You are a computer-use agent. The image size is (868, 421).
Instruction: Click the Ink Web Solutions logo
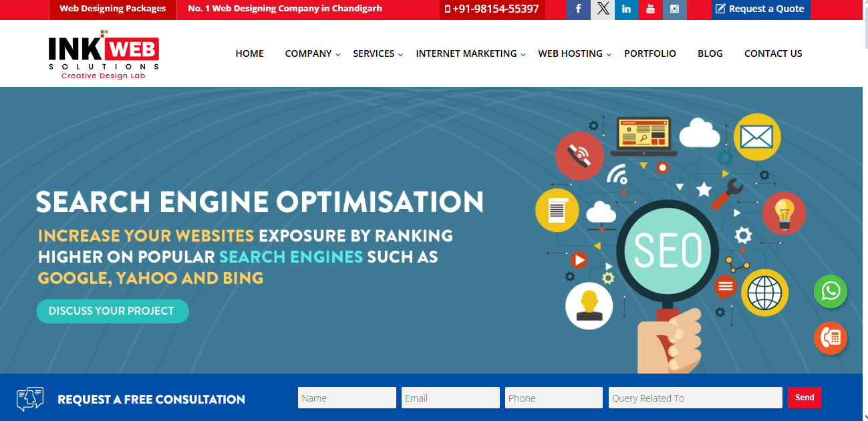point(104,55)
